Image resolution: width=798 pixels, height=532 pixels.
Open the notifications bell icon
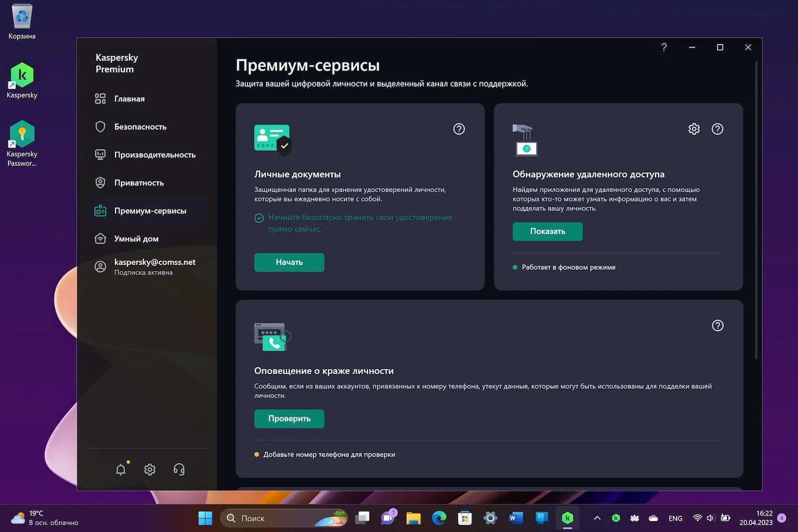point(121,469)
